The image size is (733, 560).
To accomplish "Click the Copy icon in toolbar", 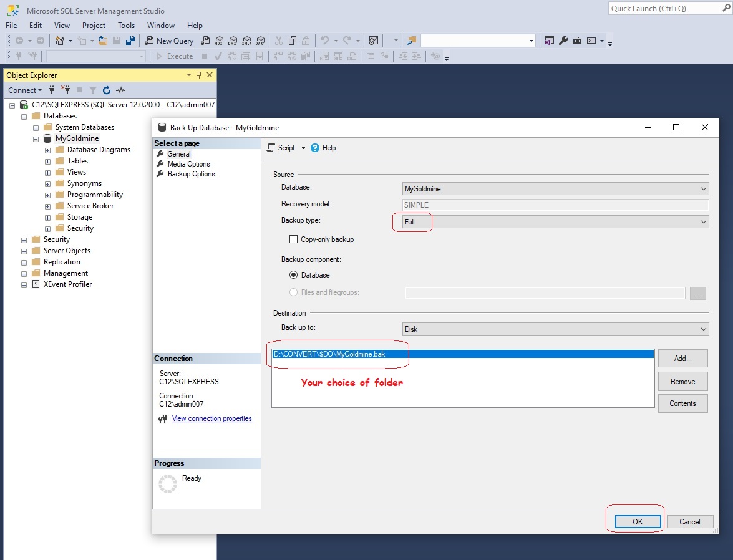I will pos(293,41).
